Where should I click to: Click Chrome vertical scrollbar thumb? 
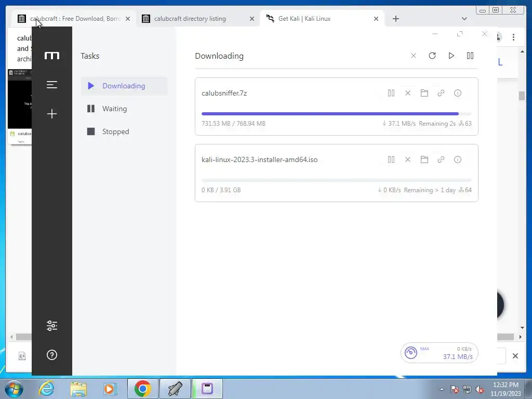522,96
